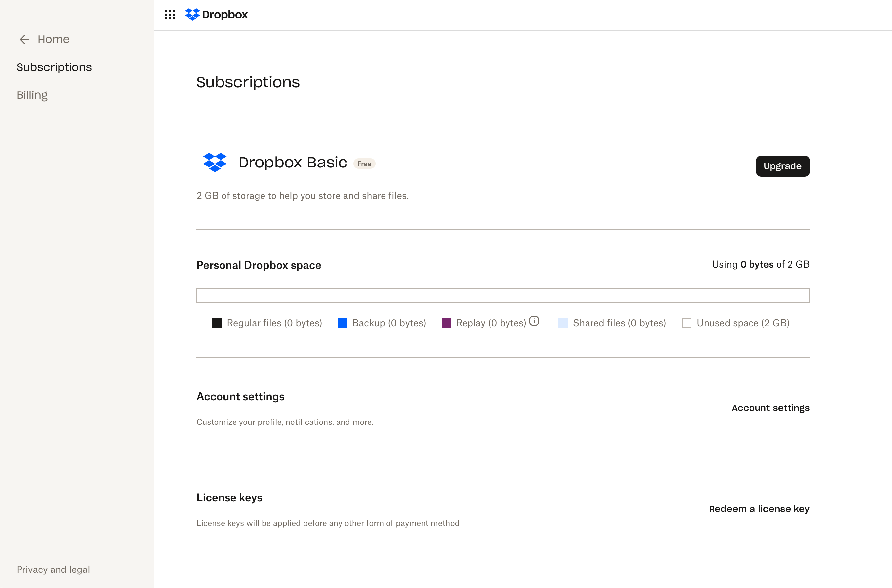Open Privacy and legal link

pos(53,570)
